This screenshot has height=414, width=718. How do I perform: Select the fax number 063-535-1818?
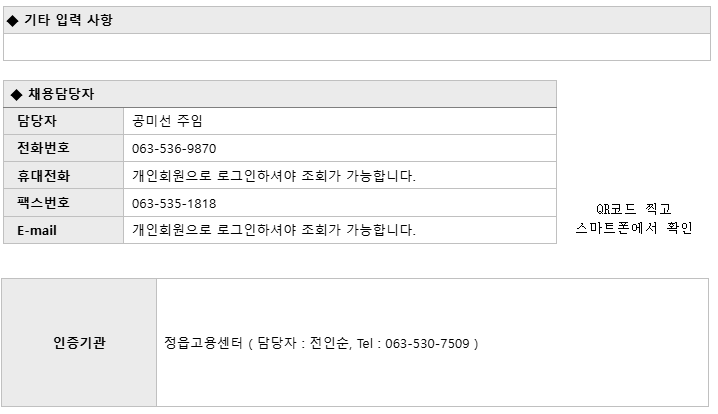tap(174, 203)
